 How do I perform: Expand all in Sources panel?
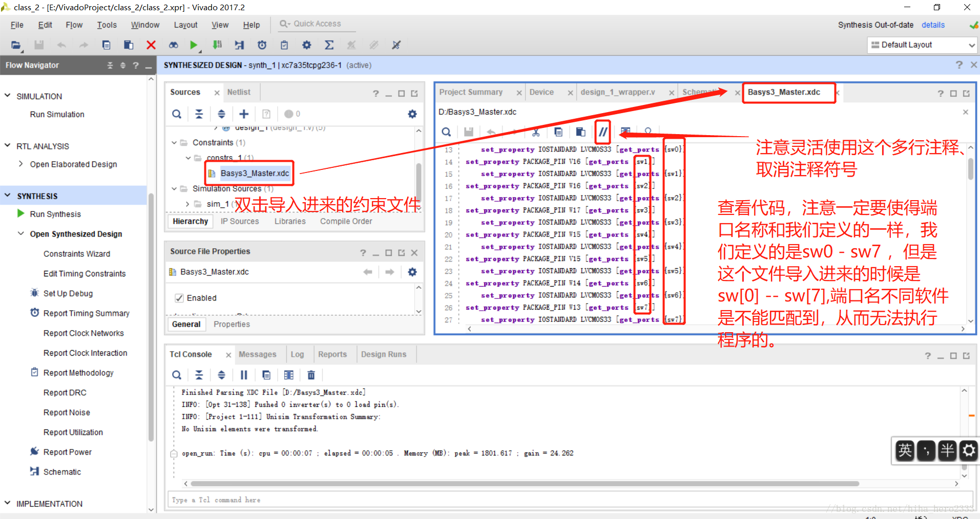[221, 114]
